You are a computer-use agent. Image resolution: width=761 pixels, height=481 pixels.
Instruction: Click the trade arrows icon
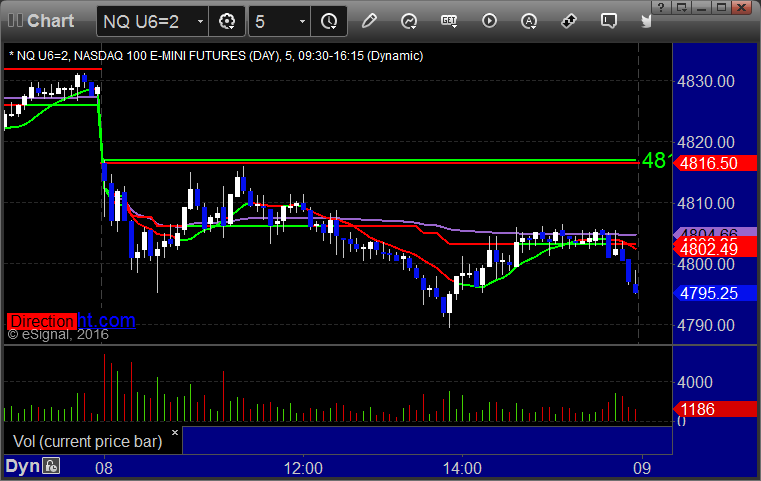pyautogui.click(x=568, y=21)
